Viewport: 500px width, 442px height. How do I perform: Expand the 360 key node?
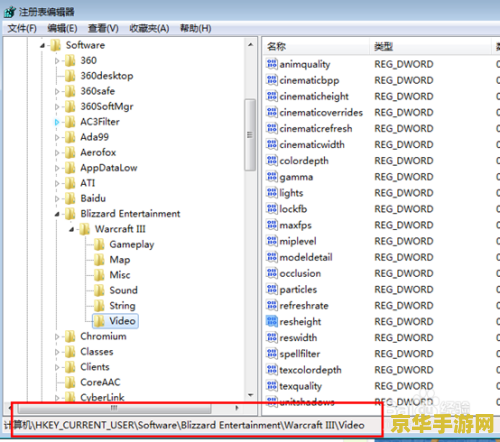tap(57, 61)
